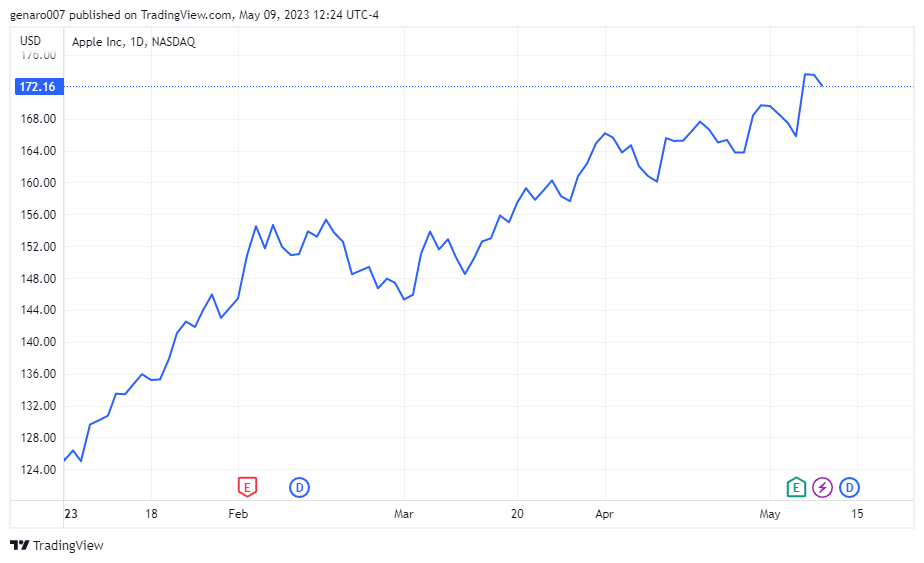The image size is (924, 563).
Task: Click the 152.00 price axis label
Action: 38,246
